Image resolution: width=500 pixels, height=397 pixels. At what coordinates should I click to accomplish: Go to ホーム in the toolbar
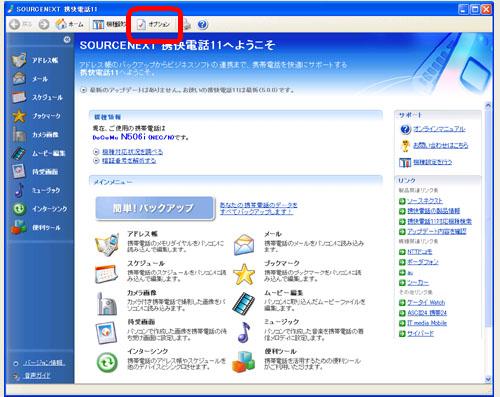click(x=69, y=24)
